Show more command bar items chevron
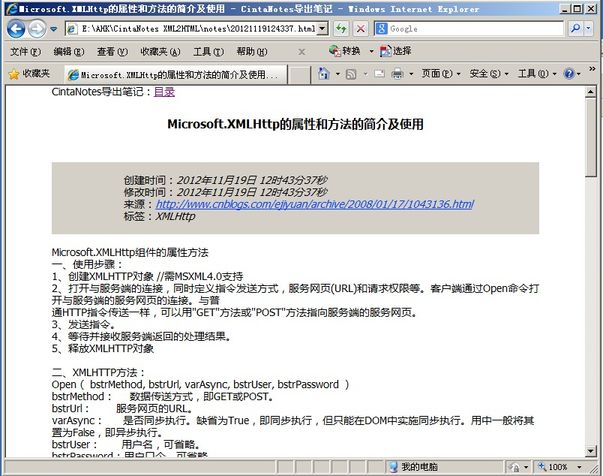Viewport: 603px width, 476px height. tap(592, 69)
